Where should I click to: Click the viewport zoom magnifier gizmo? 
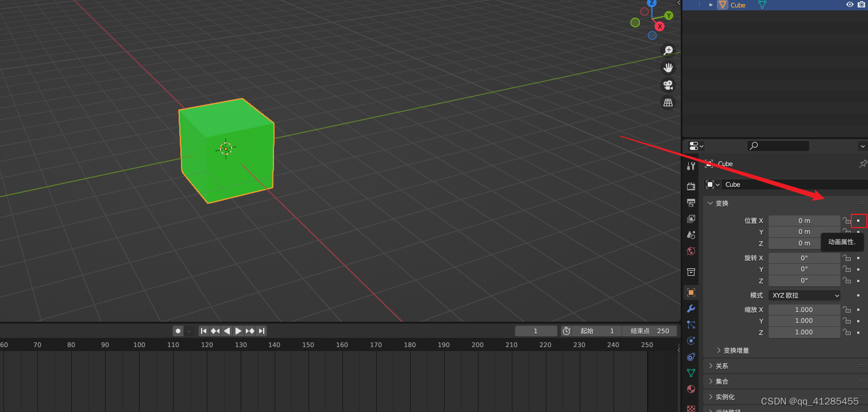(668, 51)
